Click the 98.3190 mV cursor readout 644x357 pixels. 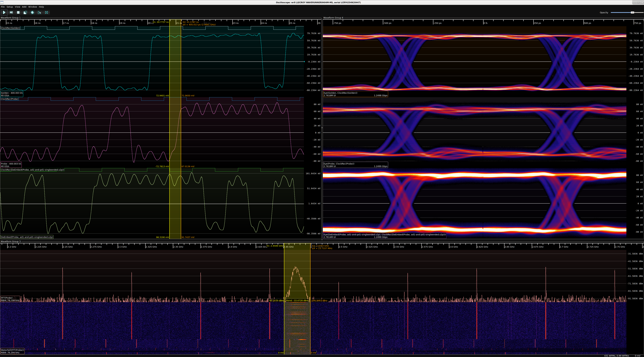(162, 237)
